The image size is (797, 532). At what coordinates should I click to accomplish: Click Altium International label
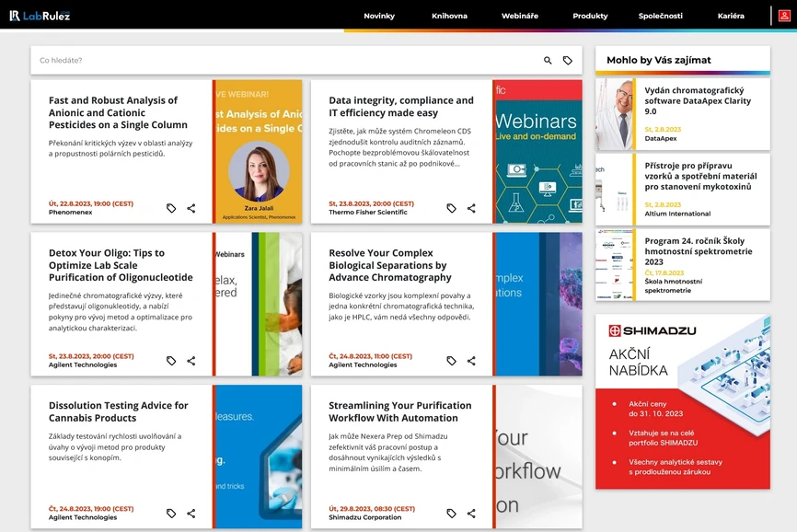click(x=677, y=214)
